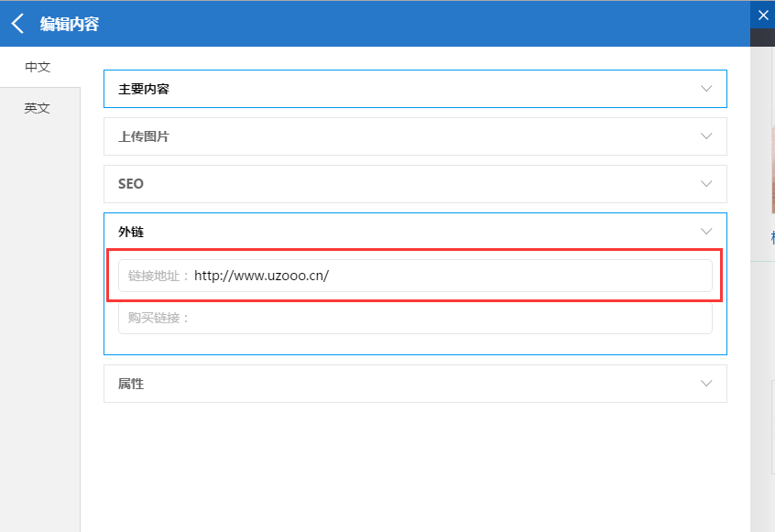Focus the 购买链接 input field
The width and height of the screenshot is (775, 532).
point(415,318)
